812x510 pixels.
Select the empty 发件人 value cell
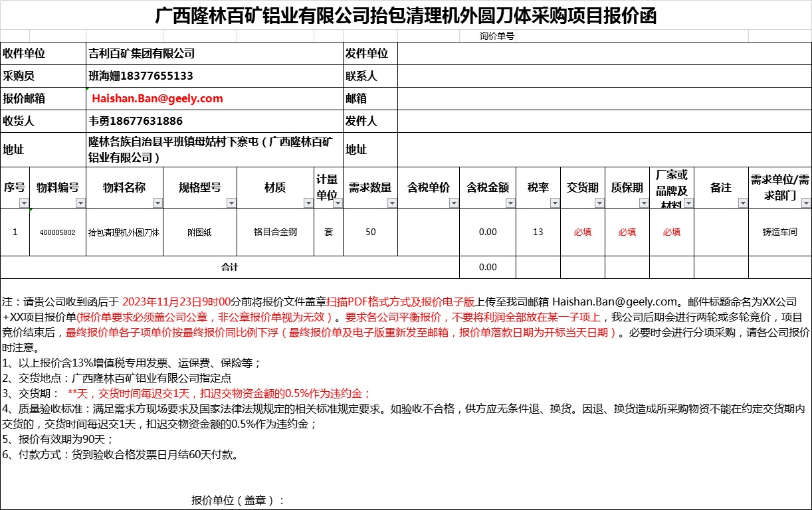click(x=604, y=121)
